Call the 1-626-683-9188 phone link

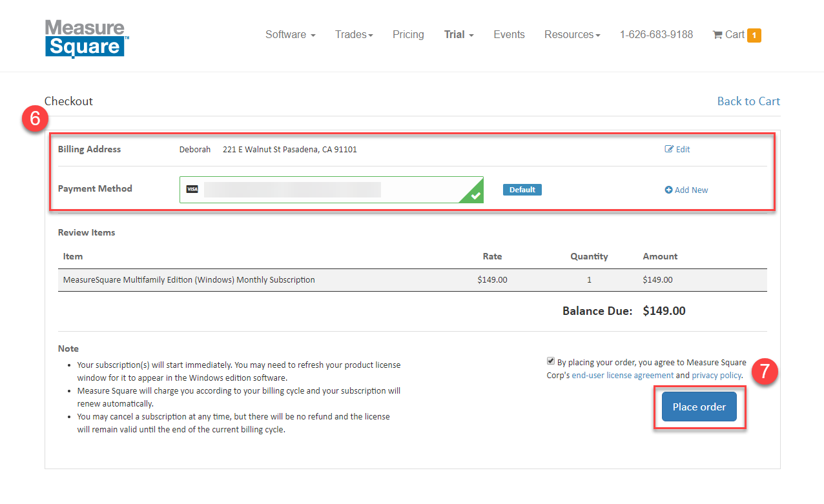coord(656,35)
